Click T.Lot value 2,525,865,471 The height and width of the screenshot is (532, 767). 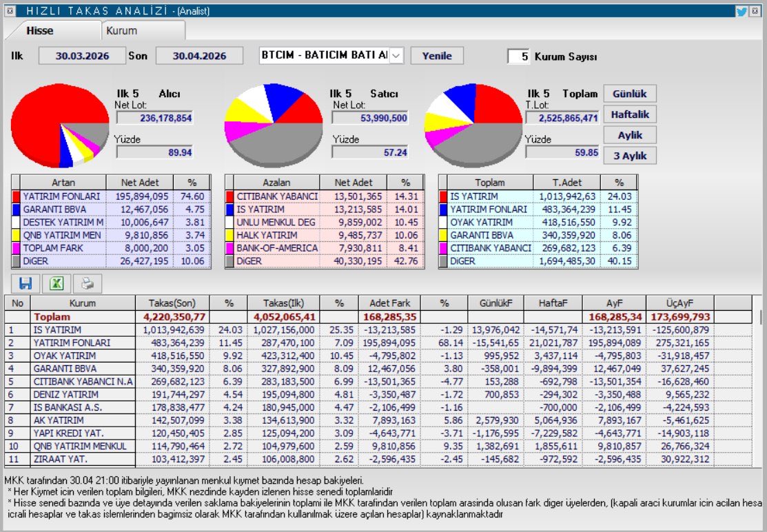[562, 118]
